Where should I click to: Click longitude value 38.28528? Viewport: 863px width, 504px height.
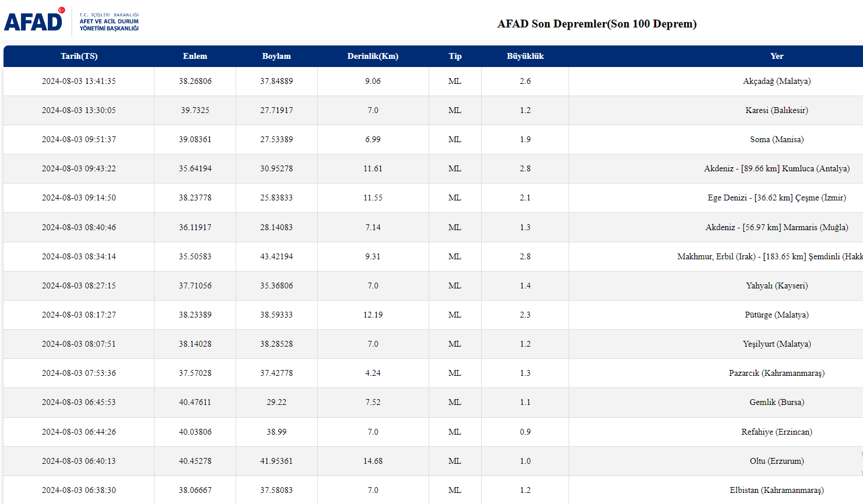(276, 344)
